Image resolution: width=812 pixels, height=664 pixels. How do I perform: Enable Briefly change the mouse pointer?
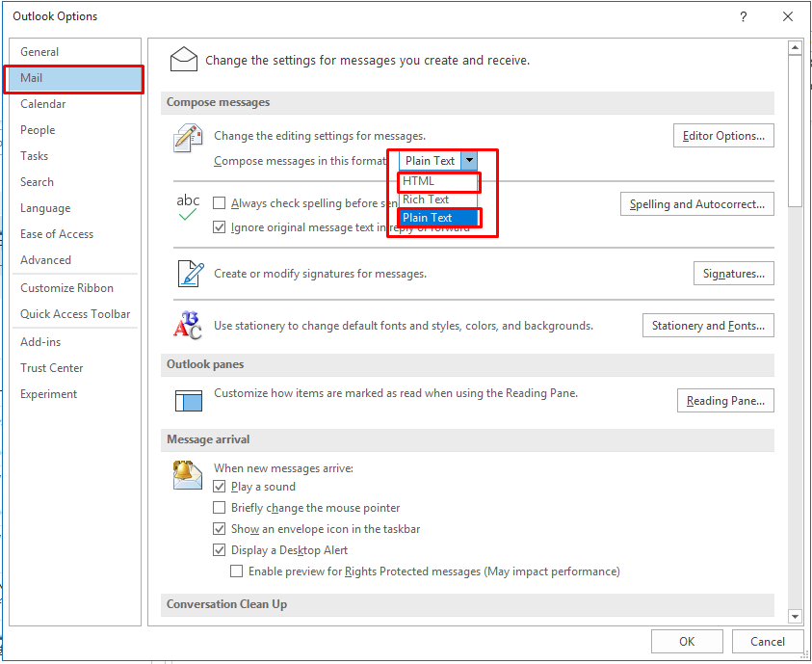(x=219, y=508)
